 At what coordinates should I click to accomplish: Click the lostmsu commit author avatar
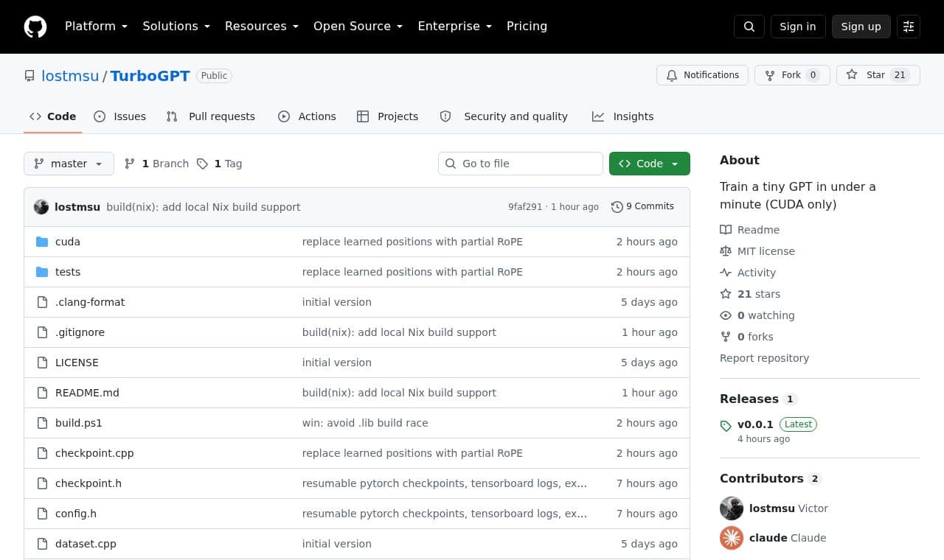[x=41, y=207]
